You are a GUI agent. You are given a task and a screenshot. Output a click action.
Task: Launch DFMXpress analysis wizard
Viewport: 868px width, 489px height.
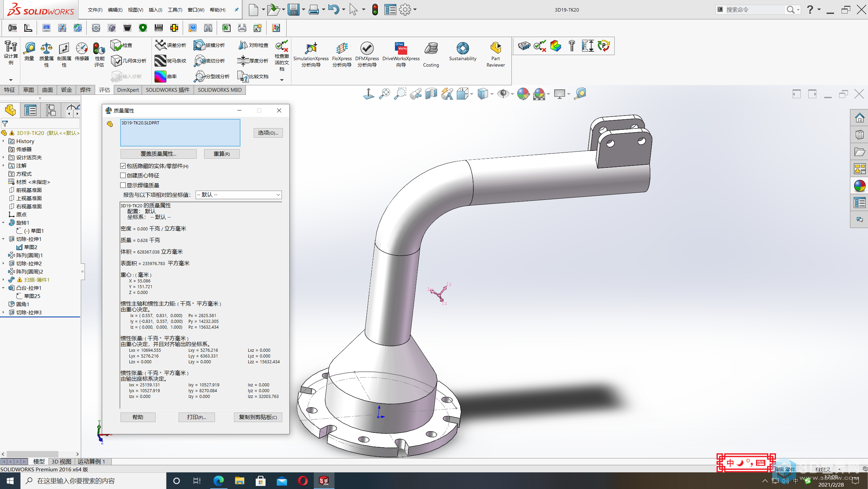367,55
